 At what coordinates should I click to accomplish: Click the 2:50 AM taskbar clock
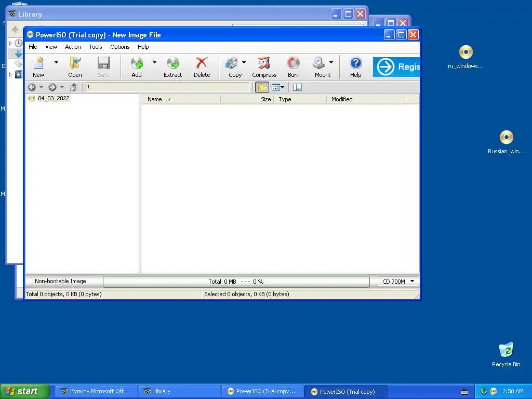point(513,391)
